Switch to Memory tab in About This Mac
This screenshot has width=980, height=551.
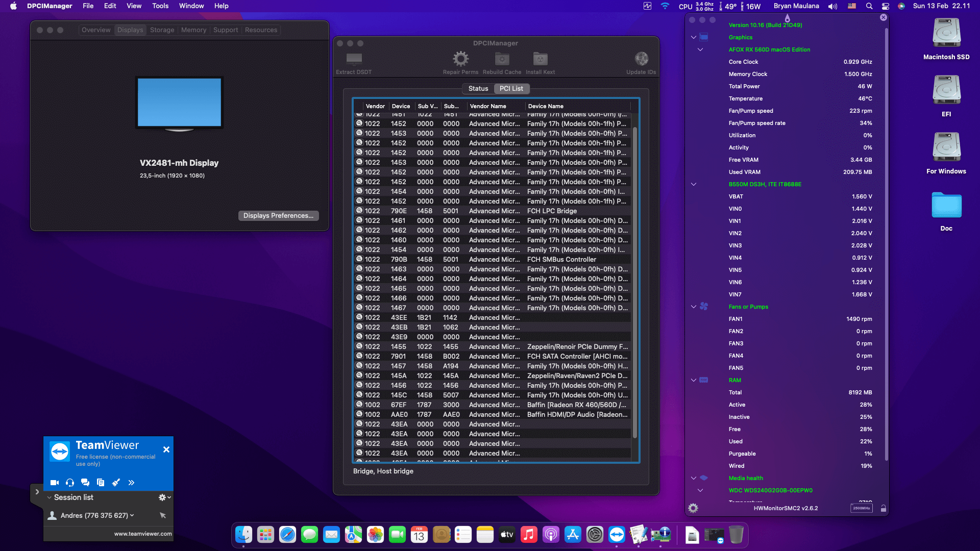coord(193,30)
